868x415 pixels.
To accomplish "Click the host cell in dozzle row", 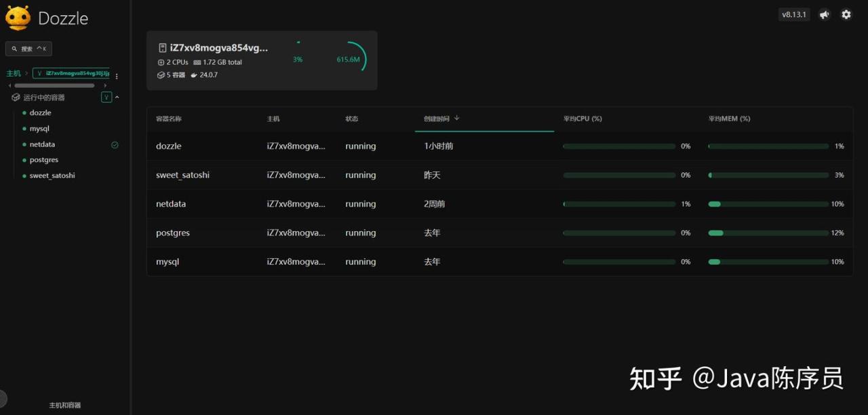I will click(296, 146).
